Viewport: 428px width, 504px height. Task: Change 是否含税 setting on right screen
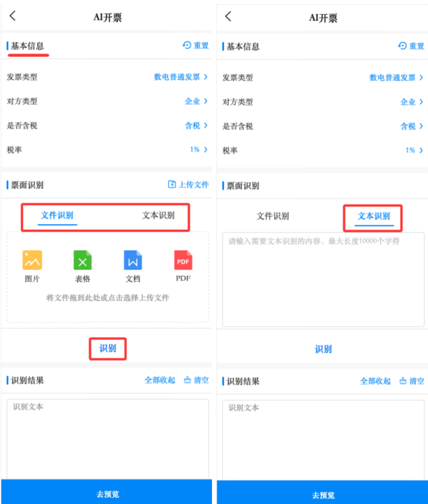coord(411,126)
